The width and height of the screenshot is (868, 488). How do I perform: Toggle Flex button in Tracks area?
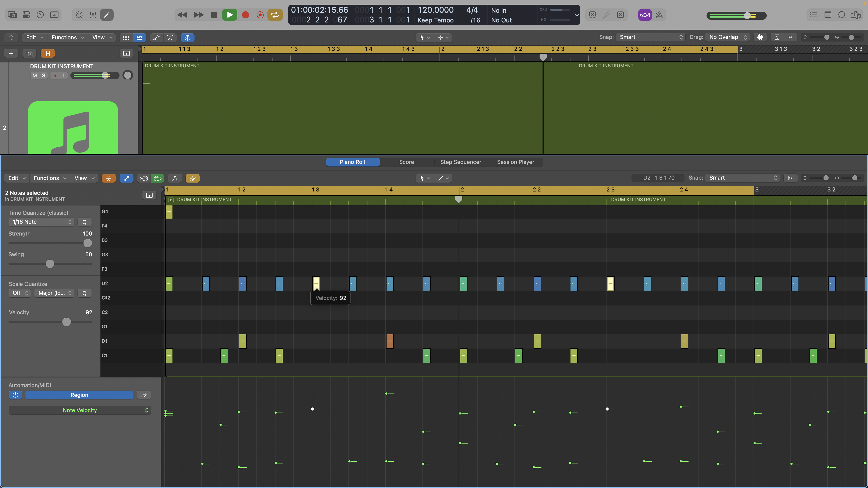[x=170, y=37]
